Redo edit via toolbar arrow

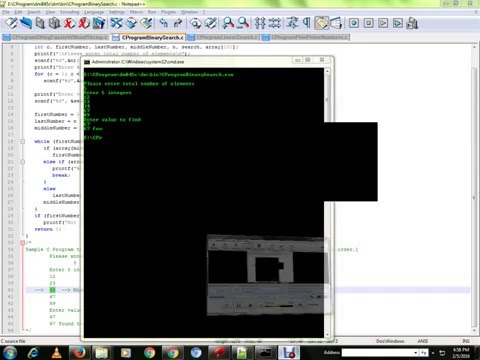pyautogui.click(x=178, y=23)
